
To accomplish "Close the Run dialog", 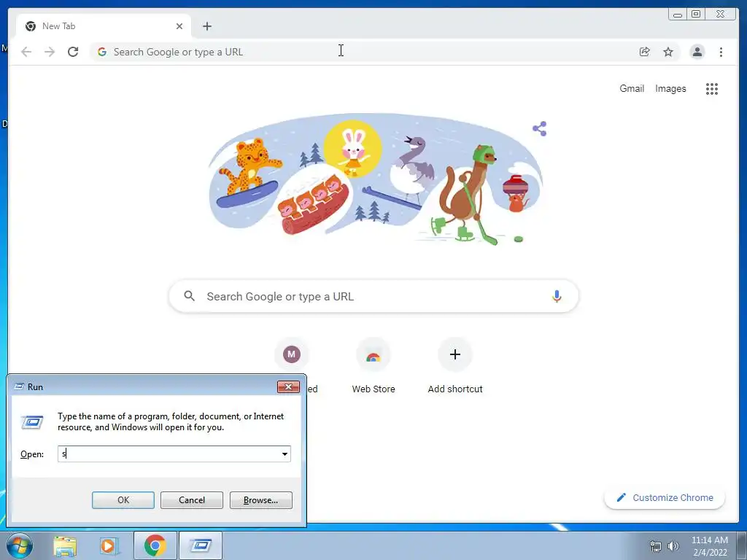I will [x=288, y=386].
